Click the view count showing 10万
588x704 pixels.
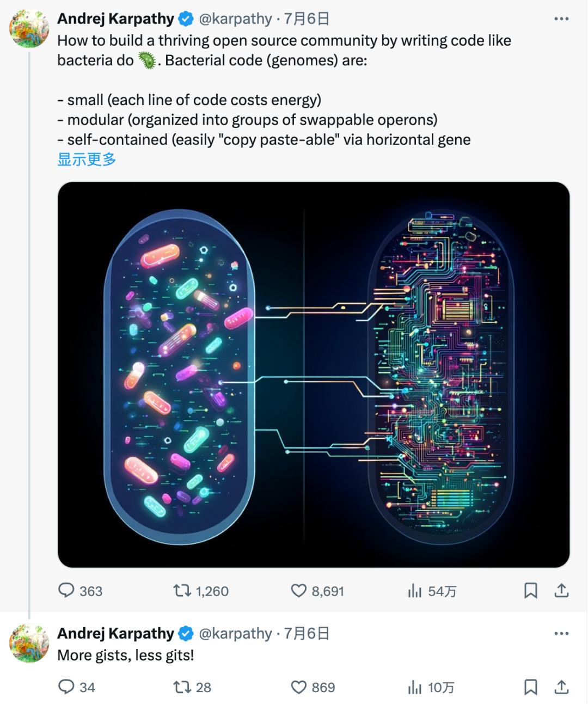tap(417, 687)
